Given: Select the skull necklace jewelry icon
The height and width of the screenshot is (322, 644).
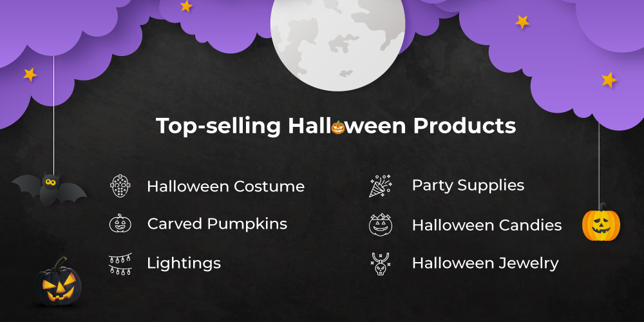Looking at the screenshot, I should click(381, 263).
